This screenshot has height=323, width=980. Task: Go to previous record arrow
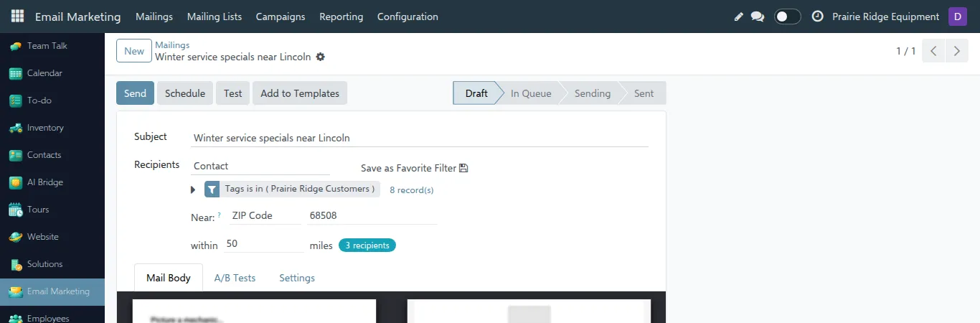point(933,51)
